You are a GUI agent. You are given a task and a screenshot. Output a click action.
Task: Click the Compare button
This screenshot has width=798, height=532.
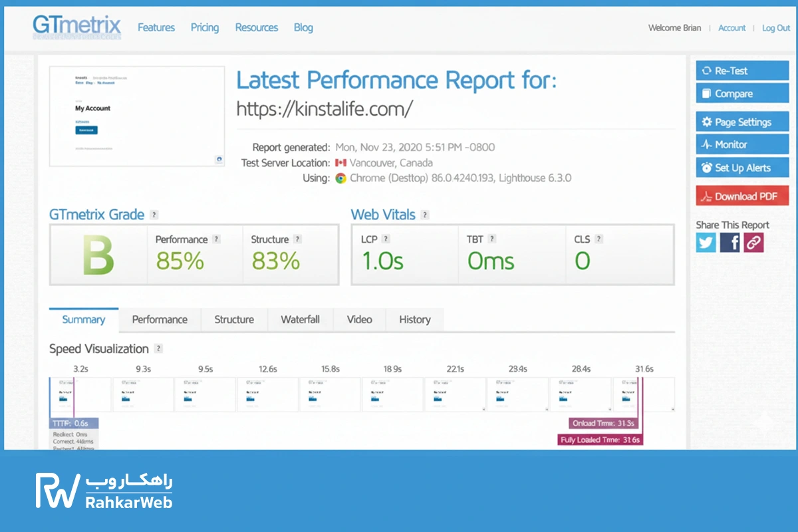pyautogui.click(x=742, y=94)
